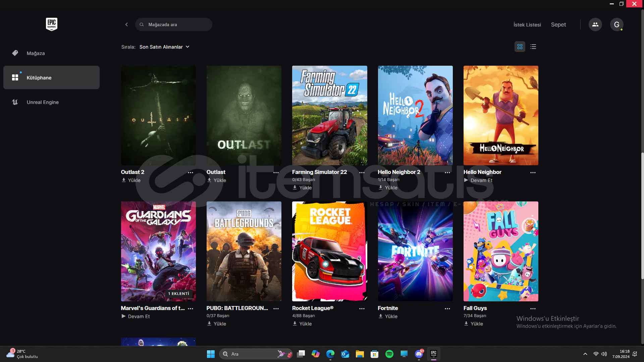
Task: Open the Rocket League cover
Action: (329, 251)
